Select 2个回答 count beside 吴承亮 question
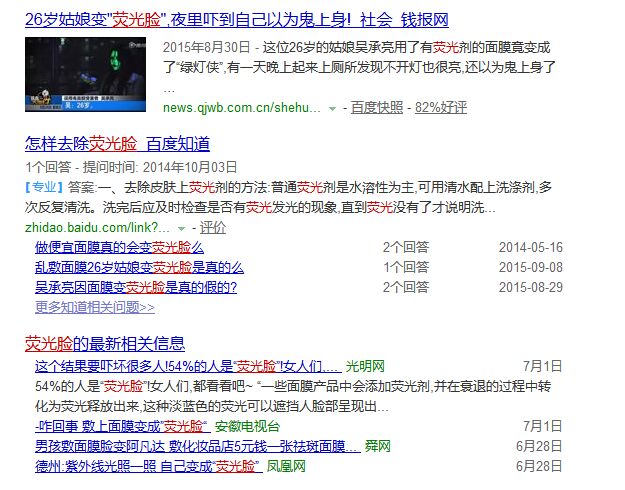The height and width of the screenshot is (490, 625). tap(406, 287)
